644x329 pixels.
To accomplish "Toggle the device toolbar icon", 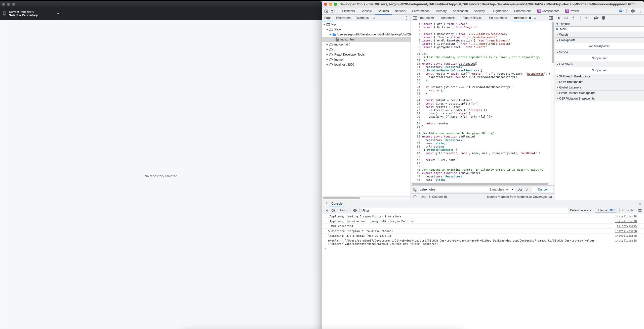I will pyautogui.click(x=333, y=11).
